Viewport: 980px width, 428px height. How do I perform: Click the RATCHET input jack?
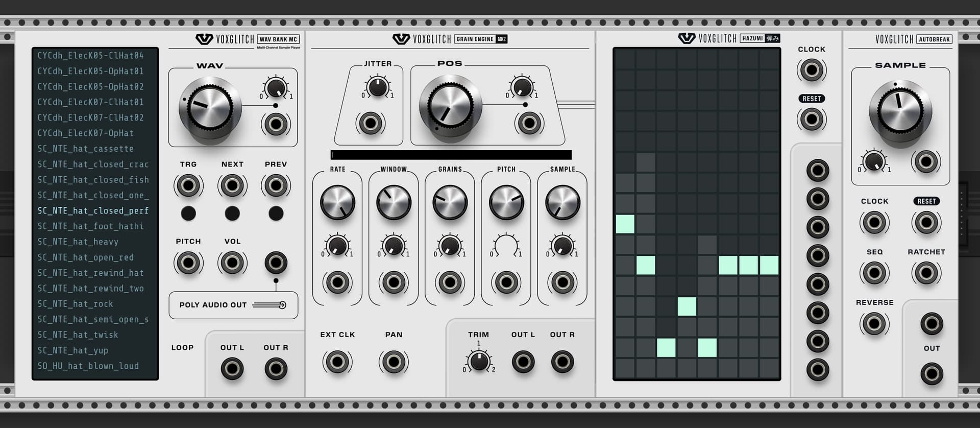click(926, 273)
